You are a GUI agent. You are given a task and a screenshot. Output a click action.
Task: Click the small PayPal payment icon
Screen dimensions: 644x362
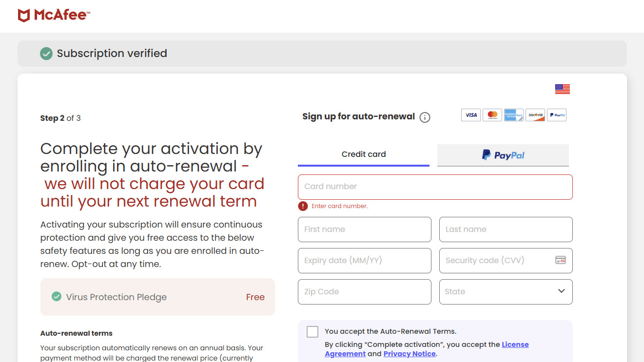(x=557, y=115)
